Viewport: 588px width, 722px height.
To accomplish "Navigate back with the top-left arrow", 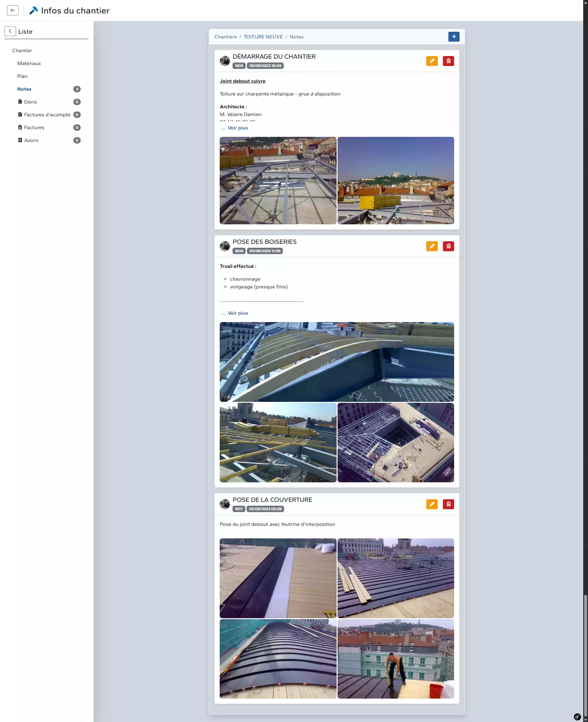I will (13, 11).
